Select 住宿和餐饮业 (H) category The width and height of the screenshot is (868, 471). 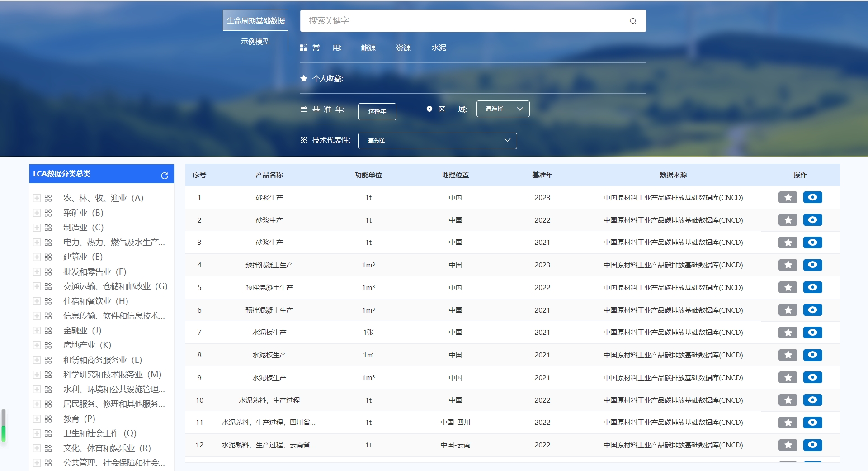(x=96, y=301)
